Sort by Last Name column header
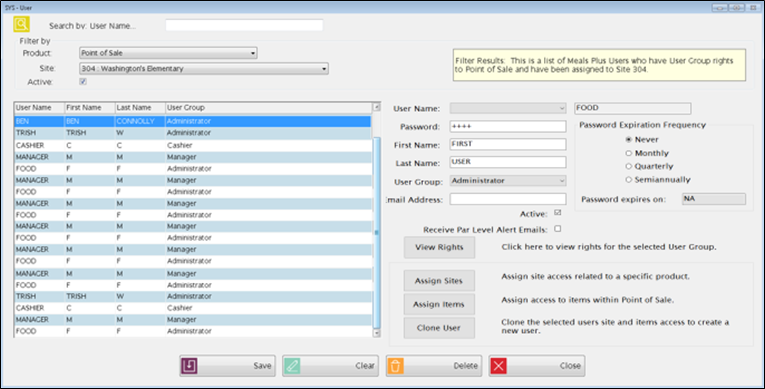This screenshot has width=765, height=389. [x=140, y=108]
